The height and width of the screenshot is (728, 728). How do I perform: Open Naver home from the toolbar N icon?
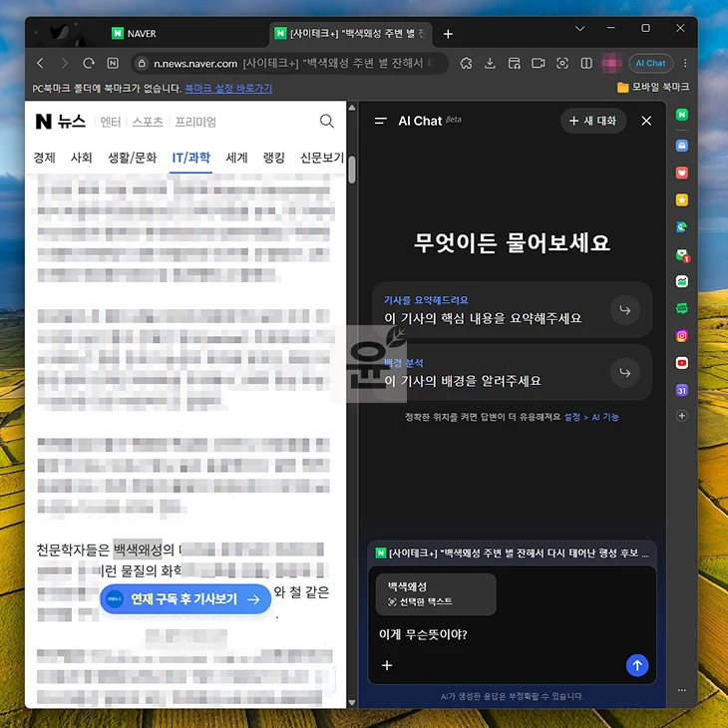click(x=113, y=63)
